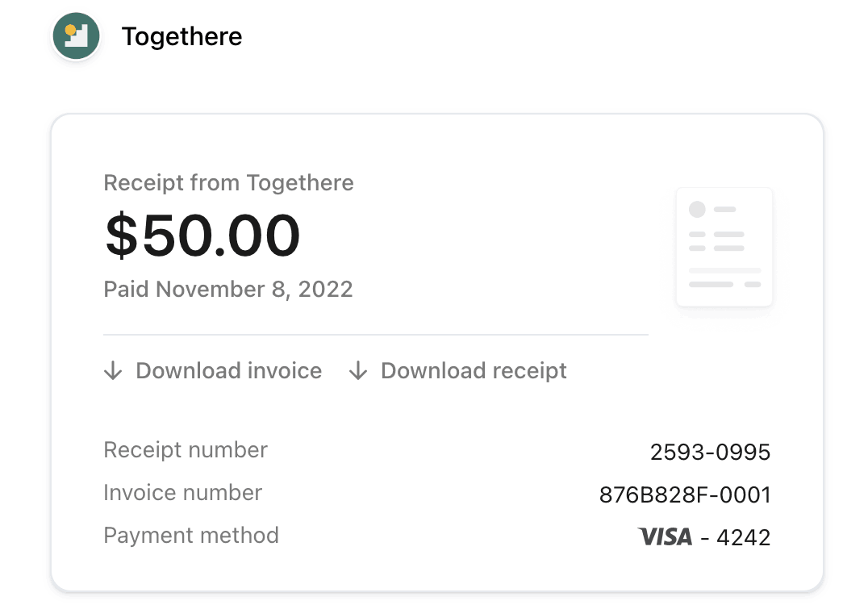Click the download arrow beside Download invoice
The height and width of the screenshot is (605, 868).
[x=113, y=370]
